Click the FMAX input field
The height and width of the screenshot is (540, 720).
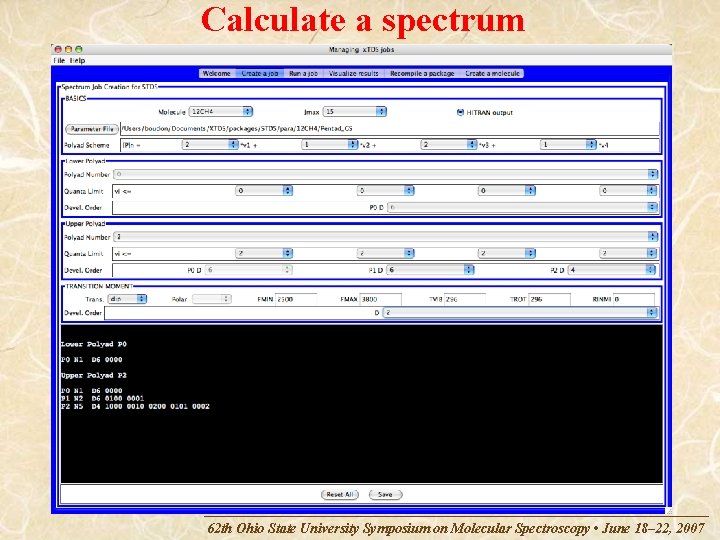[381, 299]
